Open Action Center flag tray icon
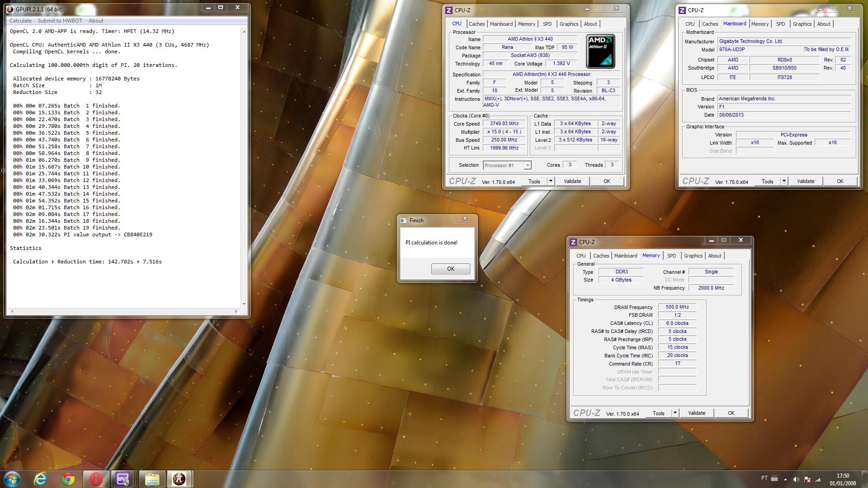Image resolution: width=868 pixels, height=488 pixels. (807, 479)
